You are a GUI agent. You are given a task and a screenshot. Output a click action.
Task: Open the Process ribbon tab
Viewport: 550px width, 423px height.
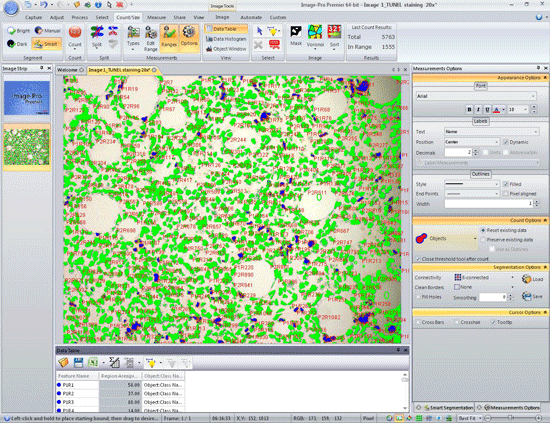click(x=80, y=17)
